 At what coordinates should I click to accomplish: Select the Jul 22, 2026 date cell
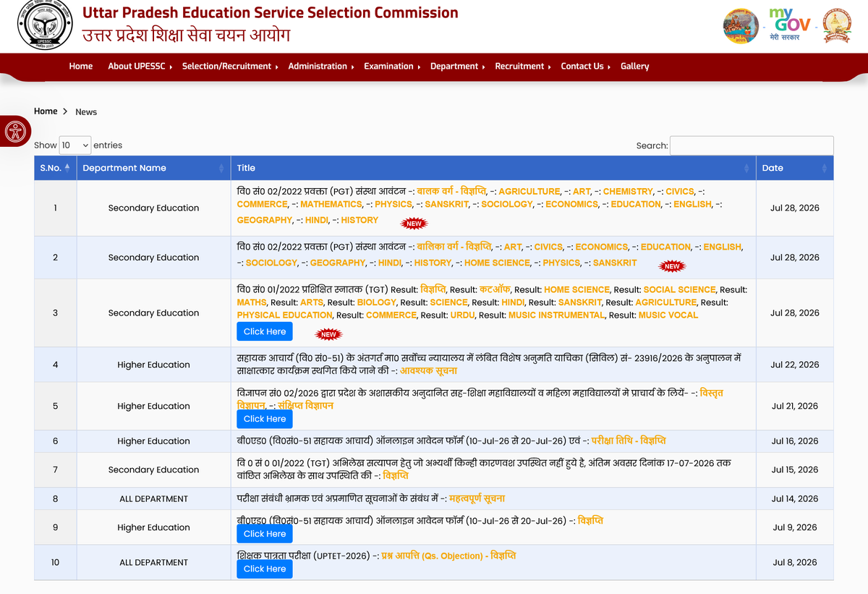tap(795, 365)
